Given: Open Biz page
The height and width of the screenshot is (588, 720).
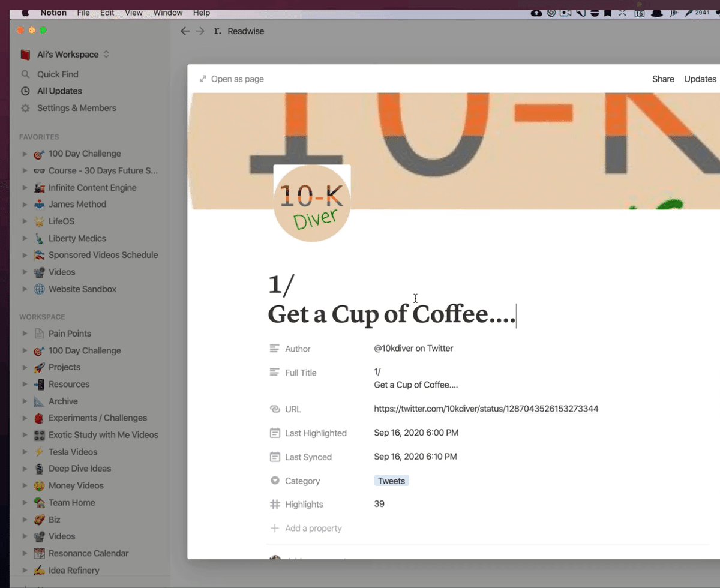Looking at the screenshot, I should tap(55, 520).
